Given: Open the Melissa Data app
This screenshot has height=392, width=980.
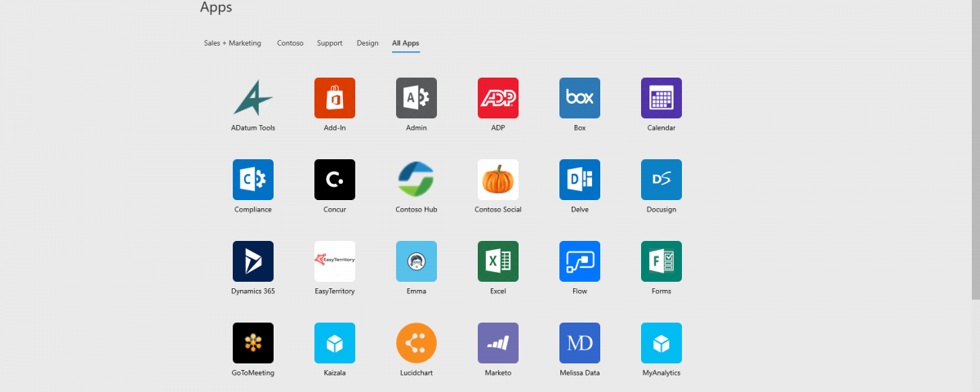Looking at the screenshot, I should point(580,343).
